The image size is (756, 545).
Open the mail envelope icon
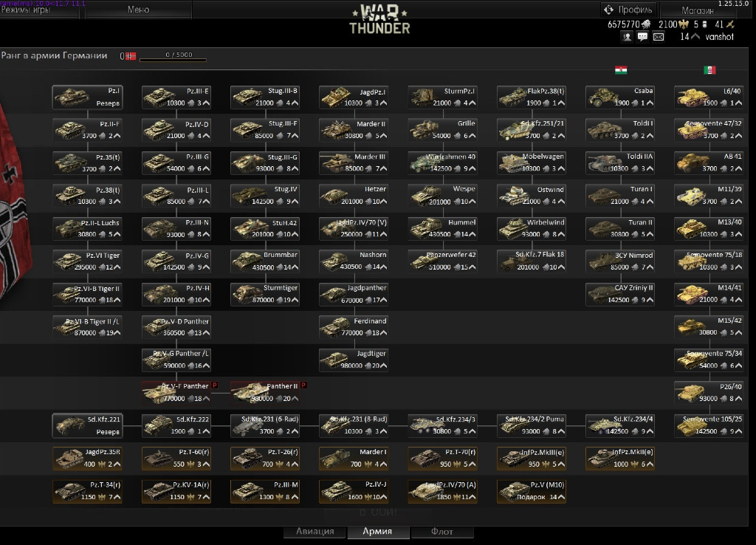(x=659, y=37)
